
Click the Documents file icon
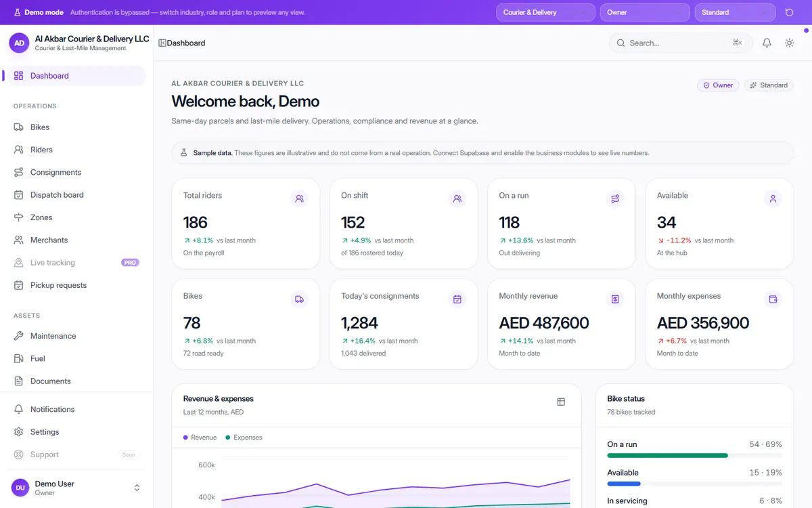pos(18,381)
